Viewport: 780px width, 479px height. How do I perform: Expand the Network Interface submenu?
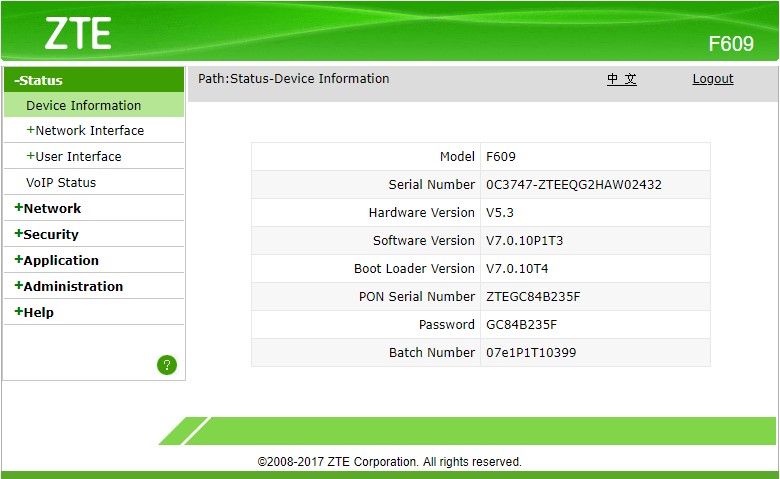tap(94, 130)
